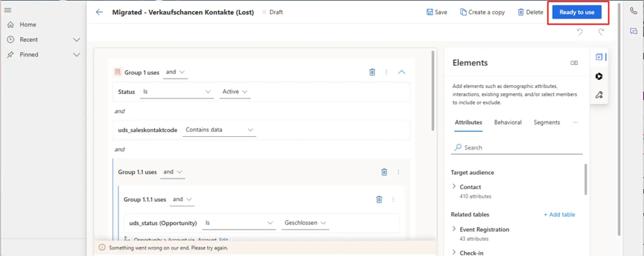Click the trash icon for Group 1.1.1

coord(379,199)
